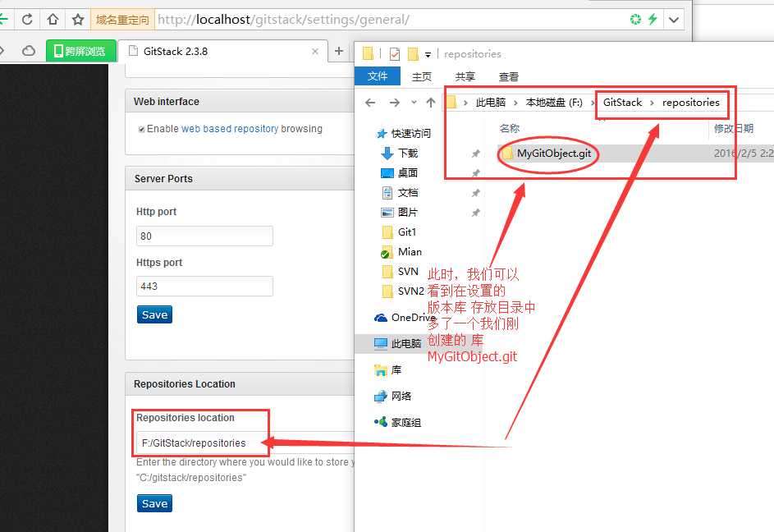Select 网络 in navigation pane
This screenshot has height=532, width=774.
click(x=401, y=397)
